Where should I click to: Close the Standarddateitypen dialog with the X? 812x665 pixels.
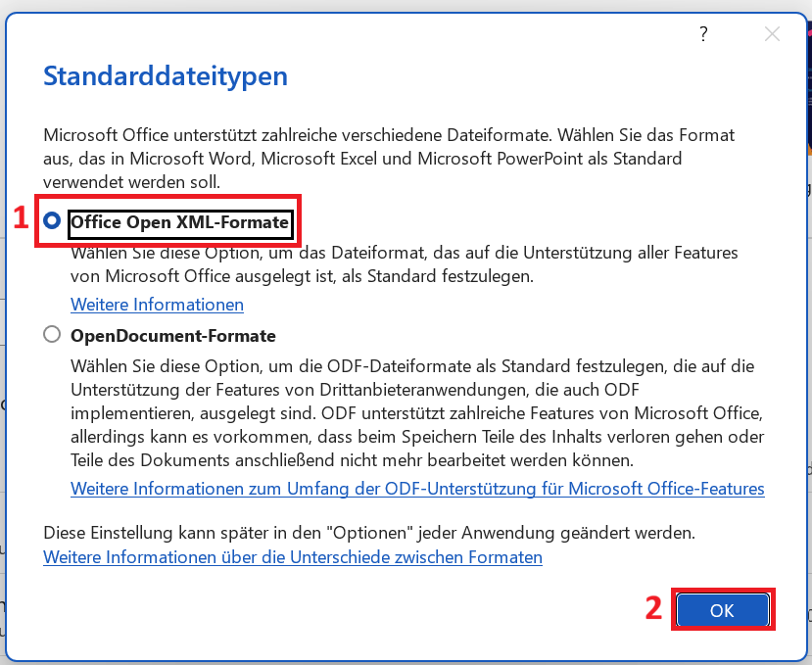click(x=772, y=34)
